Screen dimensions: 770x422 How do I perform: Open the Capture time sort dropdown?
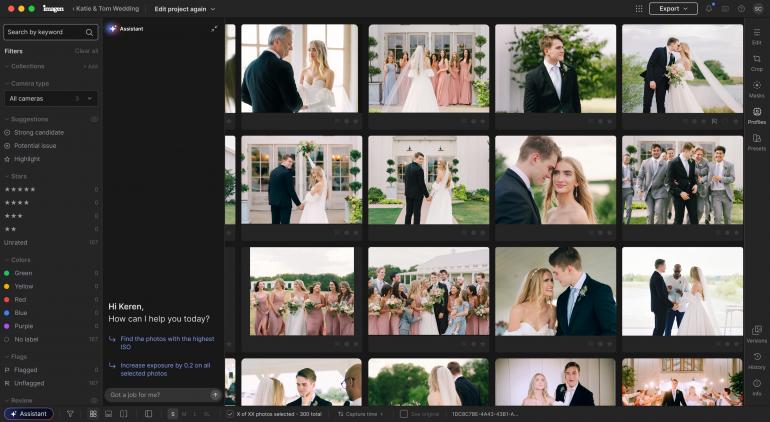361,414
